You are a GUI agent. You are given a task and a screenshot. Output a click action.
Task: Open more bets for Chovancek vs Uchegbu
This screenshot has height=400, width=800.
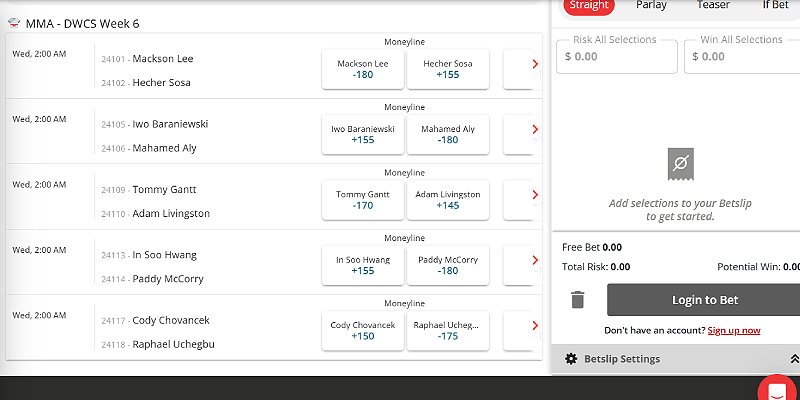coord(534,326)
